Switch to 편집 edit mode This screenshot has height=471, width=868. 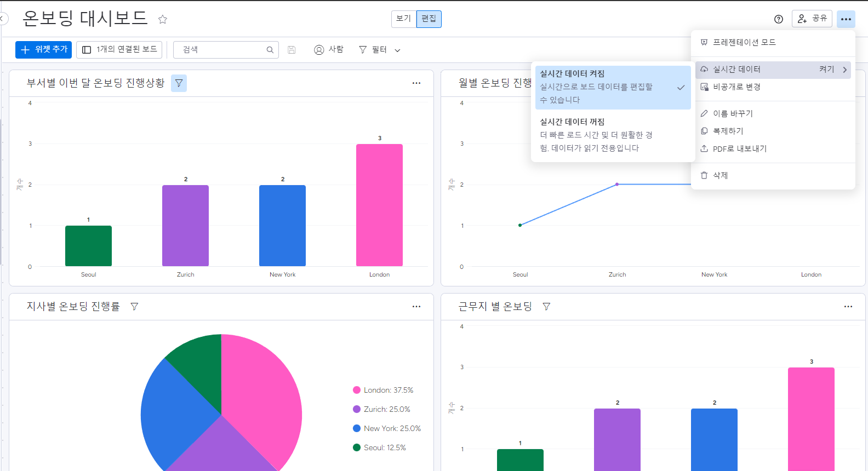[x=429, y=19]
